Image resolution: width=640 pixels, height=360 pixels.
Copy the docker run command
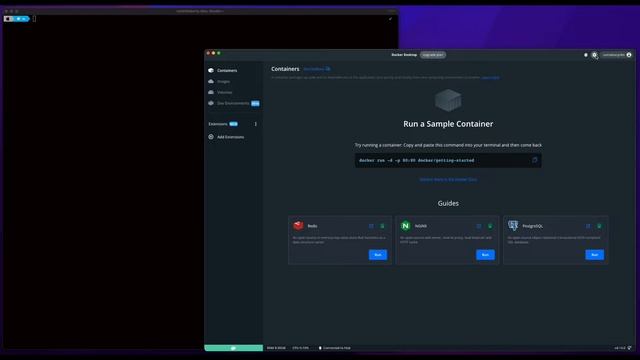click(535, 160)
